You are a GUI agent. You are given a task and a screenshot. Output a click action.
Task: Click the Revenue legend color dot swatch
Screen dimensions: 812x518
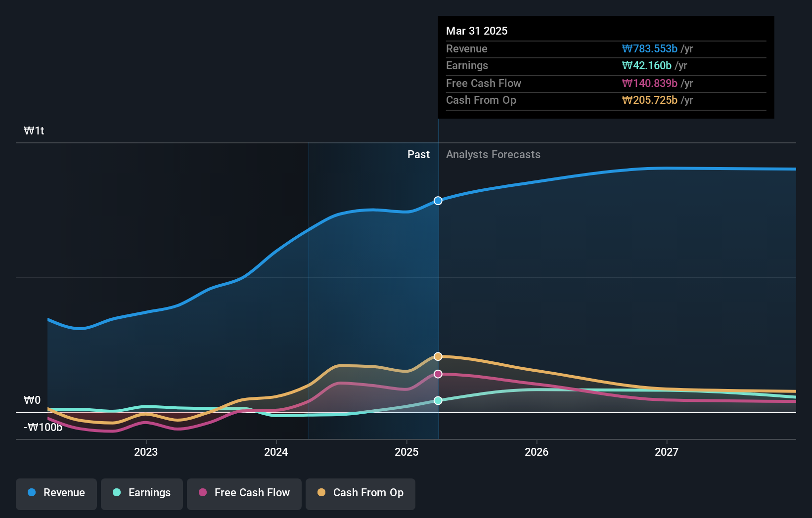tap(32, 493)
